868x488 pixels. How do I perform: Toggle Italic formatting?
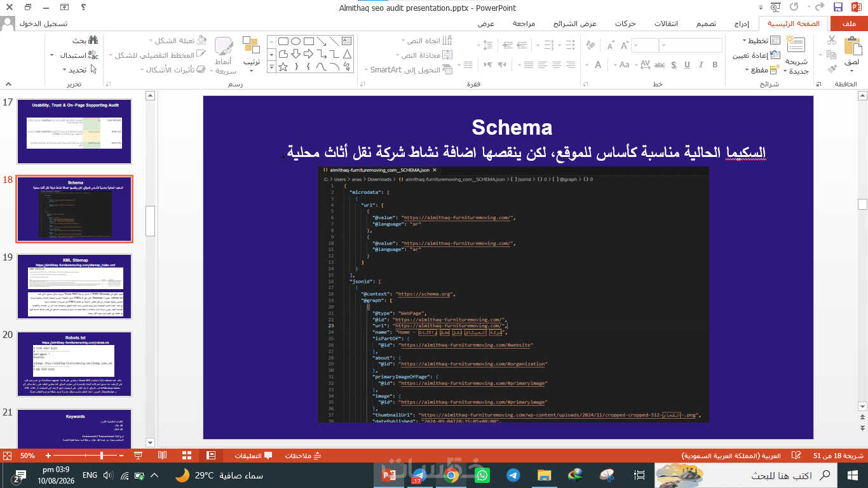point(701,64)
